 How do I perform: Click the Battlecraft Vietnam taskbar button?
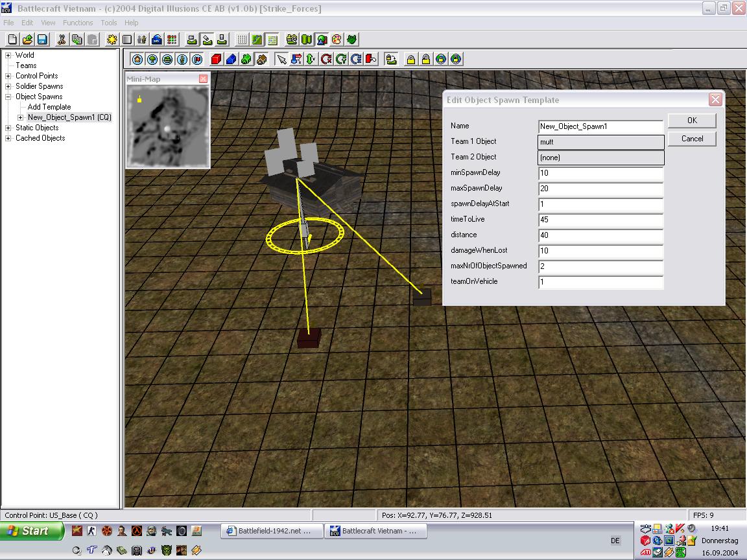click(x=376, y=531)
